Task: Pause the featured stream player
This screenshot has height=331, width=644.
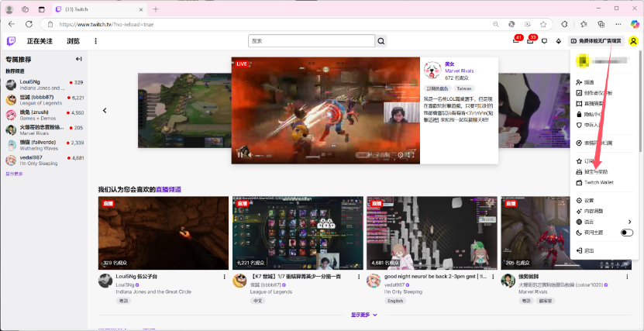Action: point(240,155)
